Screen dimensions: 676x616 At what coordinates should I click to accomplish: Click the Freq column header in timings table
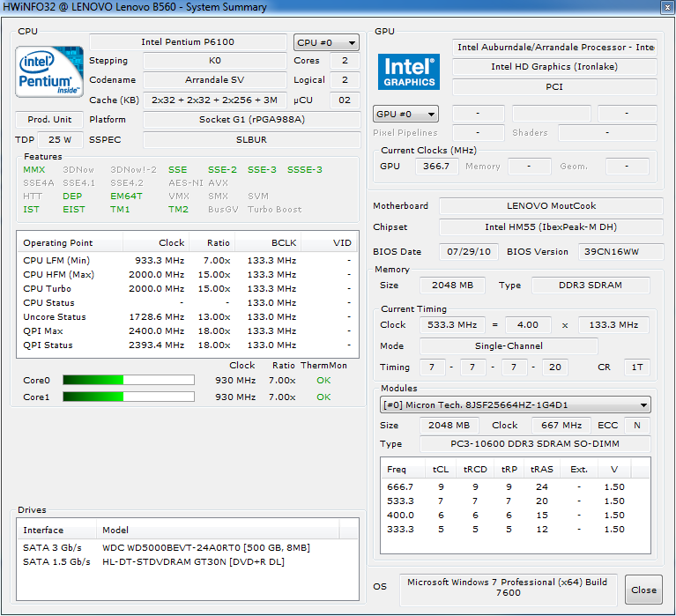tap(404, 469)
